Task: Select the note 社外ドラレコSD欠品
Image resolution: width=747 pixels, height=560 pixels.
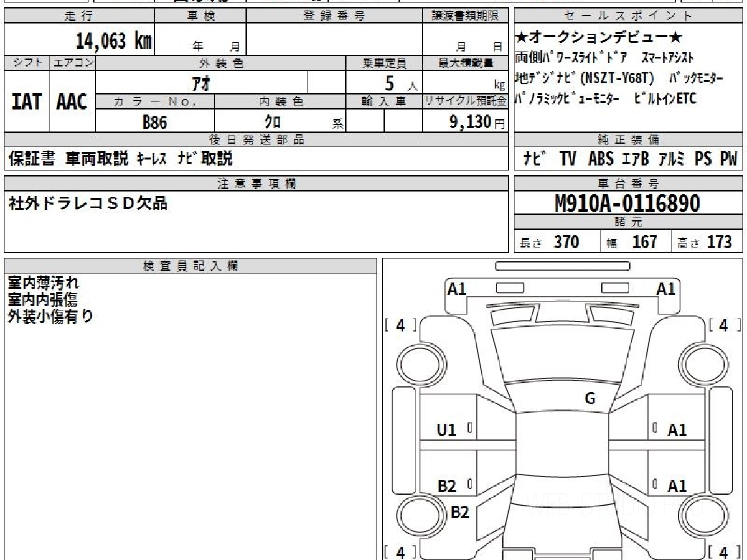Action: [88, 203]
